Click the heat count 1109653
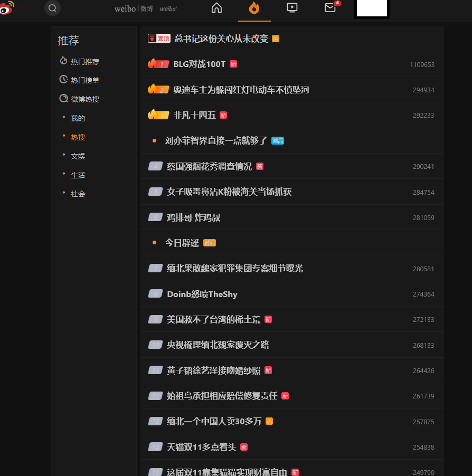 click(422, 65)
